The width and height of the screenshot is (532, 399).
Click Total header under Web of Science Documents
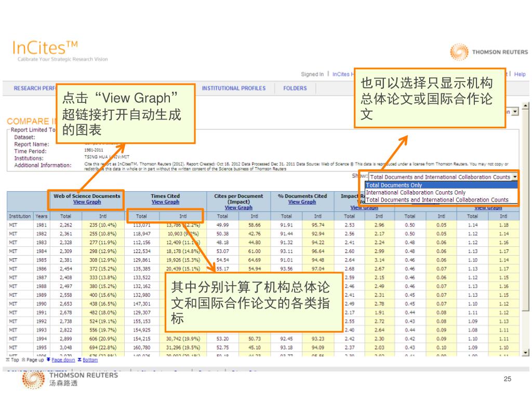(x=65, y=216)
